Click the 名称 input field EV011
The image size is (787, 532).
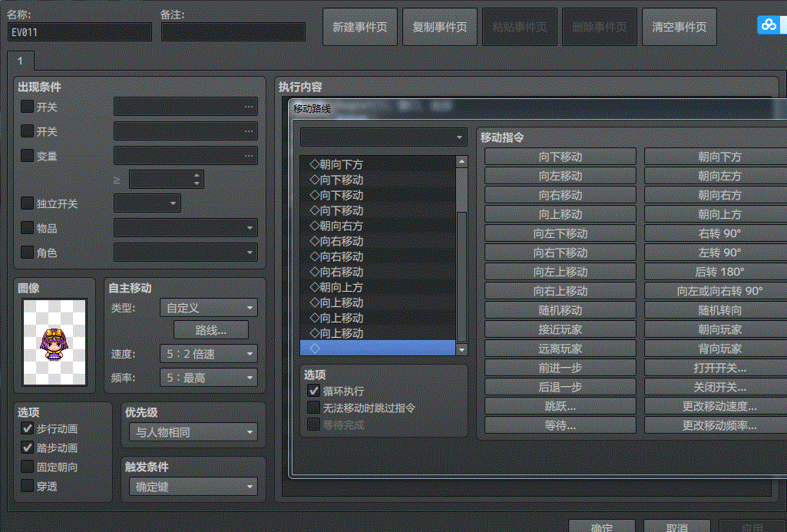click(x=80, y=32)
